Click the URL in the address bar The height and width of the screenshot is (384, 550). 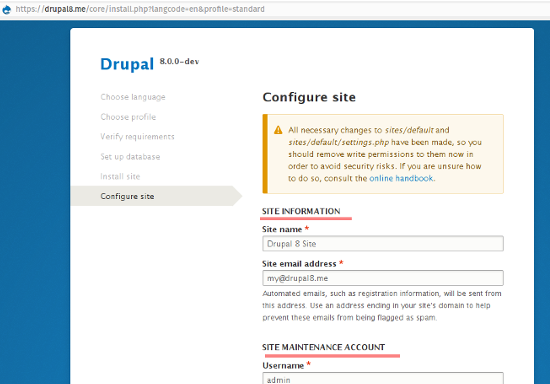coord(140,9)
